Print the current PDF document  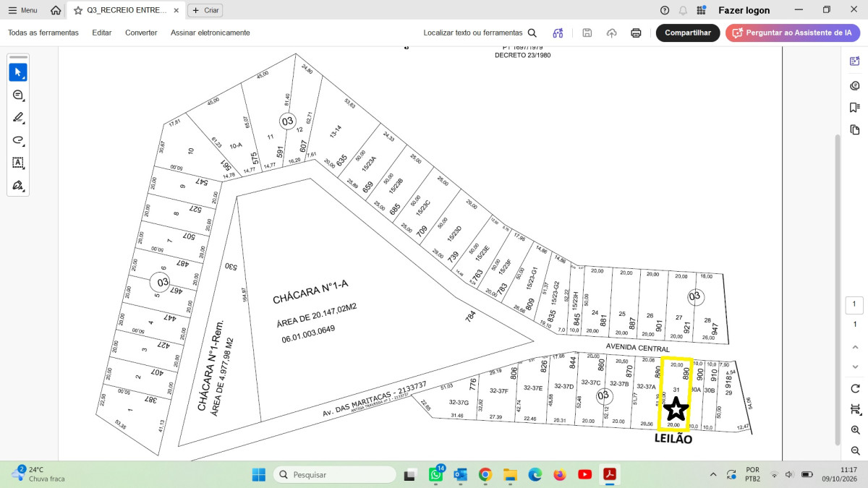[636, 33]
